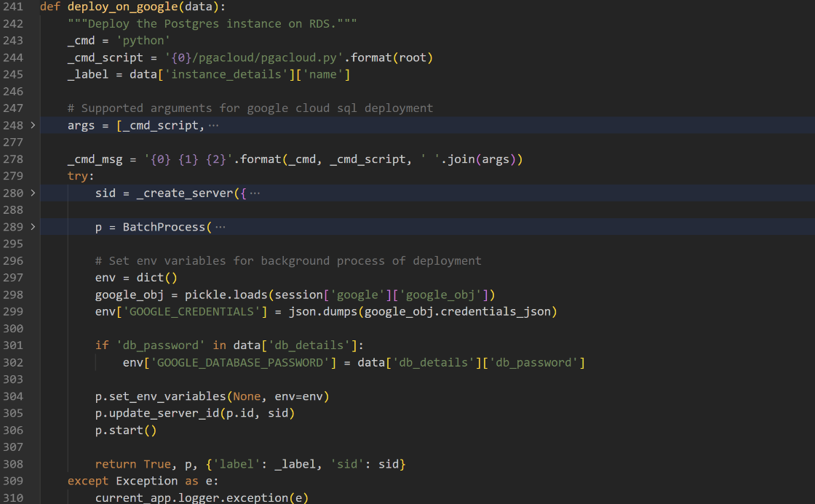Screen dimensions: 815x504
Task: Click the 'return' keyword on line 308
Action: point(116,464)
